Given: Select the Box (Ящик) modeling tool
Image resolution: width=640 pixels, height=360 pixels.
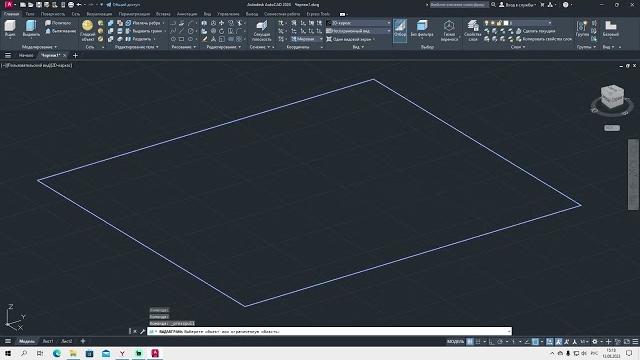Looking at the screenshot, I should [x=10, y=29].
